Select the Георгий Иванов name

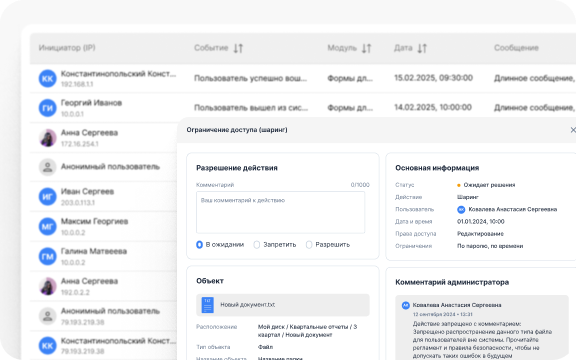point(91,103)
